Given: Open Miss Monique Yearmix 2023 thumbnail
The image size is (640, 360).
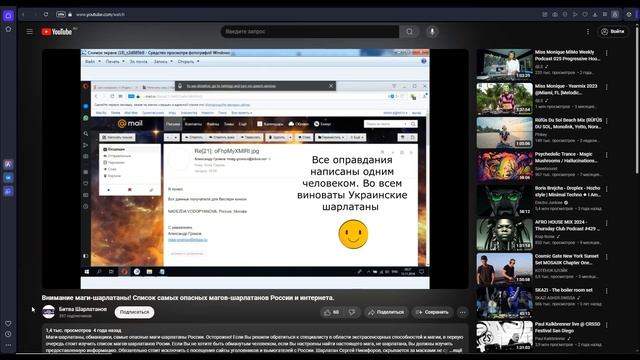Looking at the screenshot, I should [504, 98].
